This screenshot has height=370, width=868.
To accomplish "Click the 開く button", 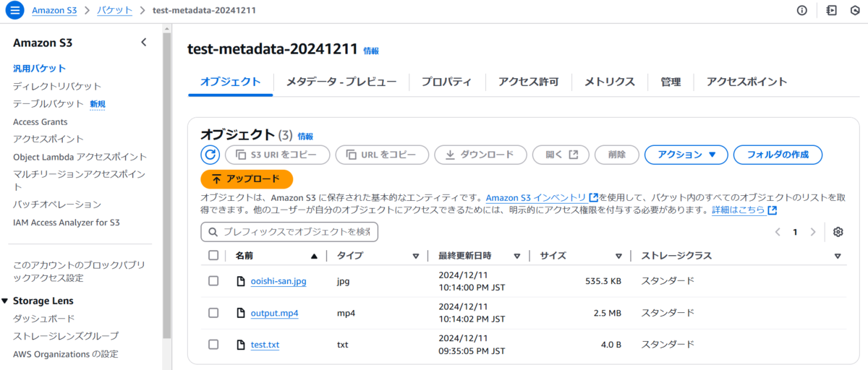I will click(x=561, y=155).
